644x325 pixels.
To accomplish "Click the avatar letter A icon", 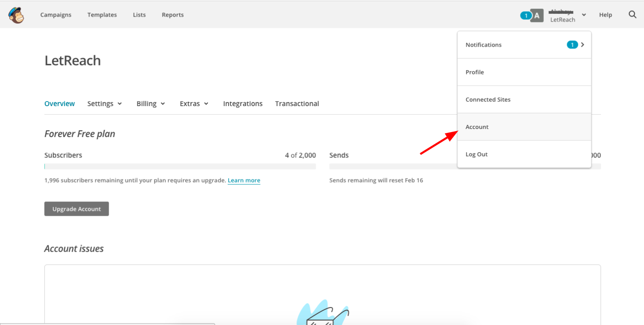I will (x=537, y=16).
